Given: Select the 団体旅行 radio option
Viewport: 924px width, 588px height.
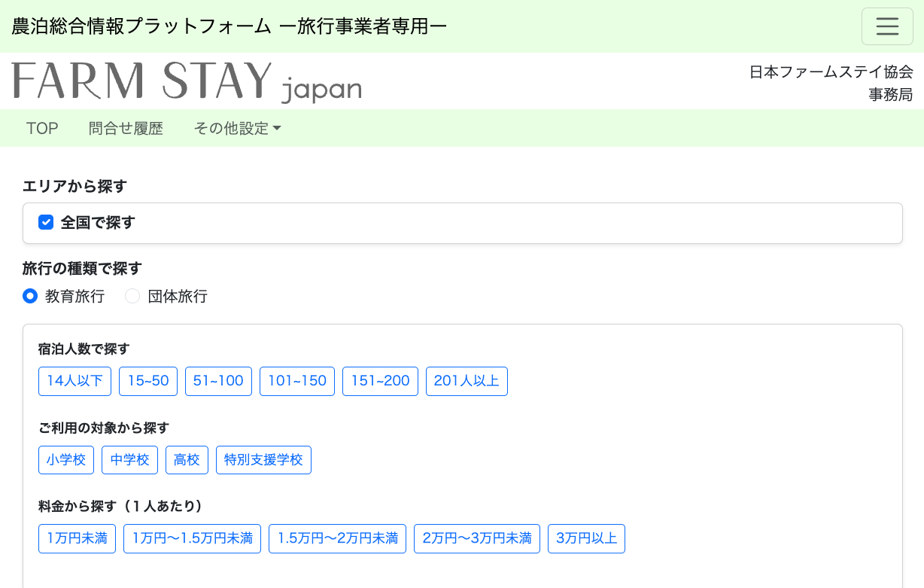Looking at the screenshot, I should point(133,296).
